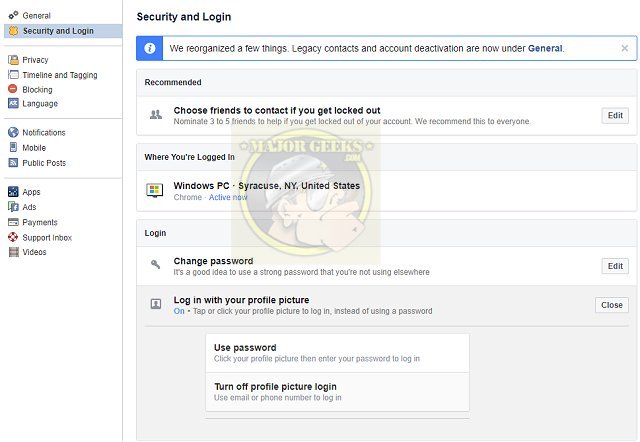
Task: Edit trusted friends for lockout recovery
Action: pyautogui.click(x=615, y=115)
